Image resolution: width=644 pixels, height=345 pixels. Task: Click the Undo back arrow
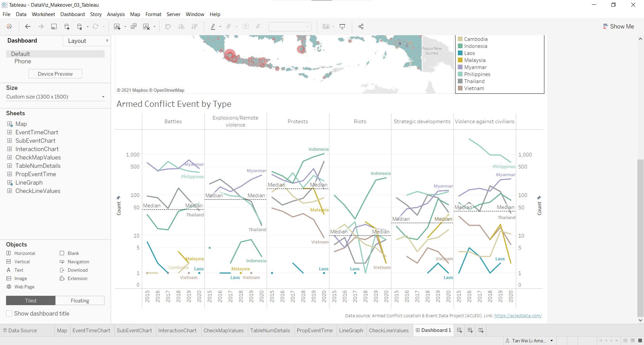(28, 27)
